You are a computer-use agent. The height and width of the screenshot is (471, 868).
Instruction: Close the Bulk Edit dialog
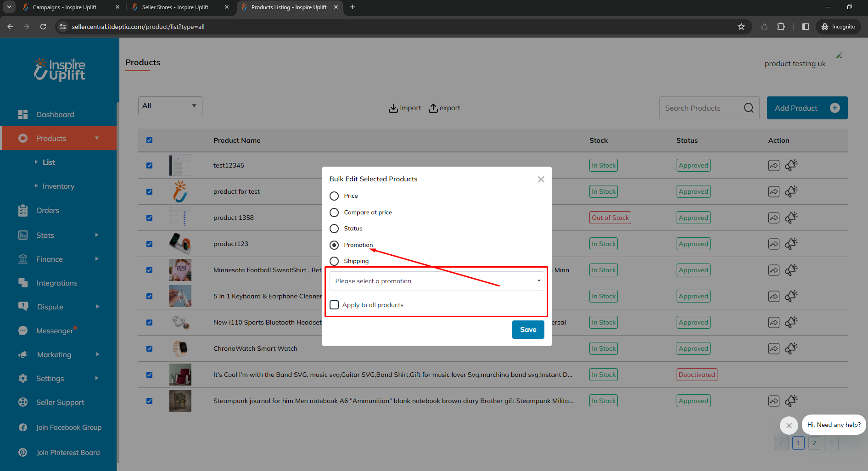[x=541, y=179]
